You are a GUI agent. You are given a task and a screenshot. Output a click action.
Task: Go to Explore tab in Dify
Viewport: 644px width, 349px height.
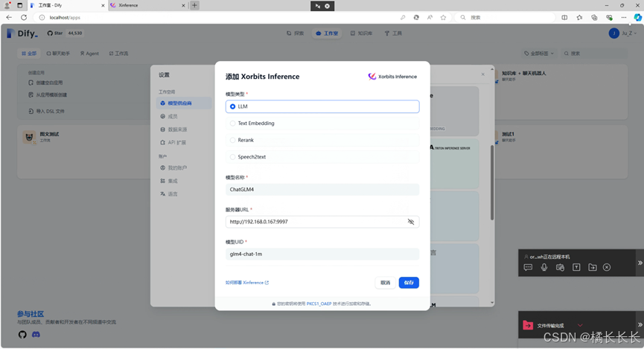point(296,33)
